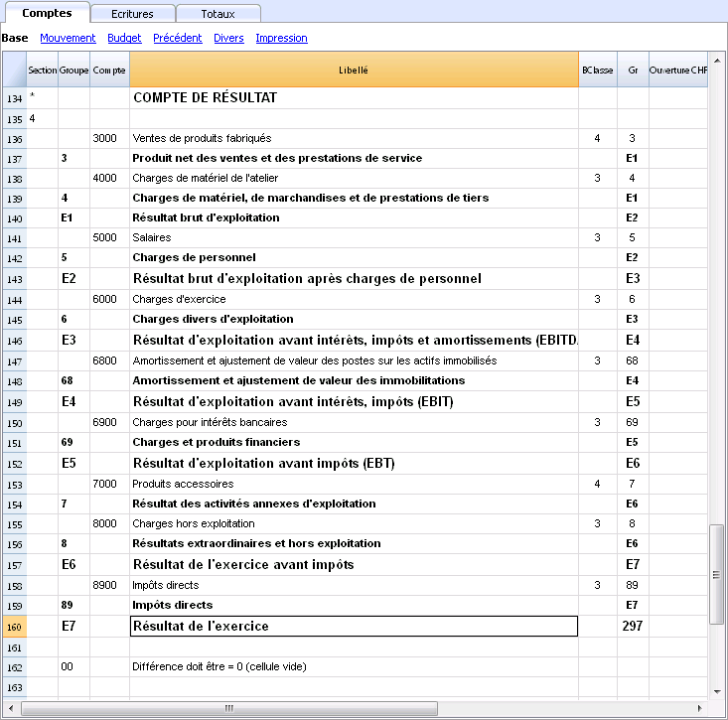Screen dimensions: 728x720
Task: Select cell Produit net des ventes
Action: (354, 158)
